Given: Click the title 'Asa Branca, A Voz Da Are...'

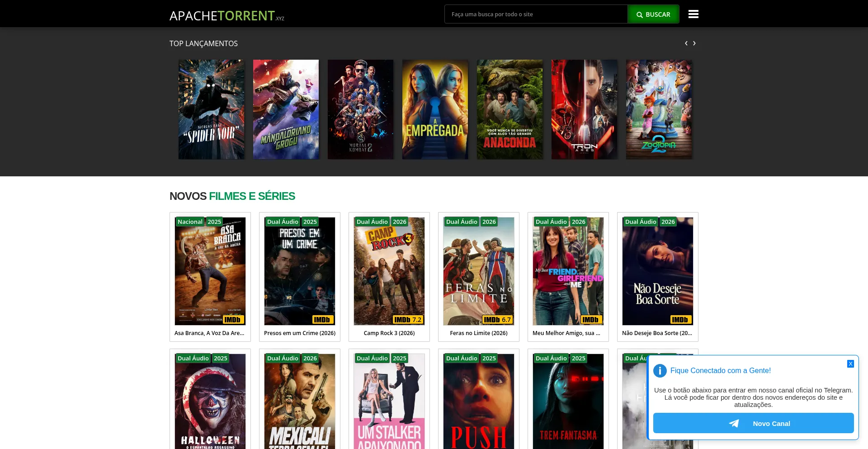Looking at the screenshot, I should (209, 333).
